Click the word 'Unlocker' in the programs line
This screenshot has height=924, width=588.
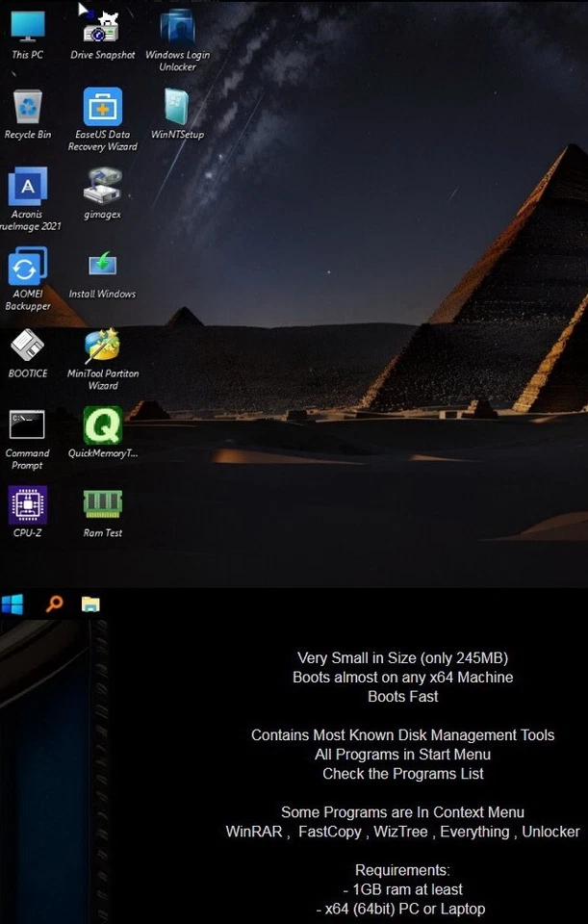[x=550, y=832]
